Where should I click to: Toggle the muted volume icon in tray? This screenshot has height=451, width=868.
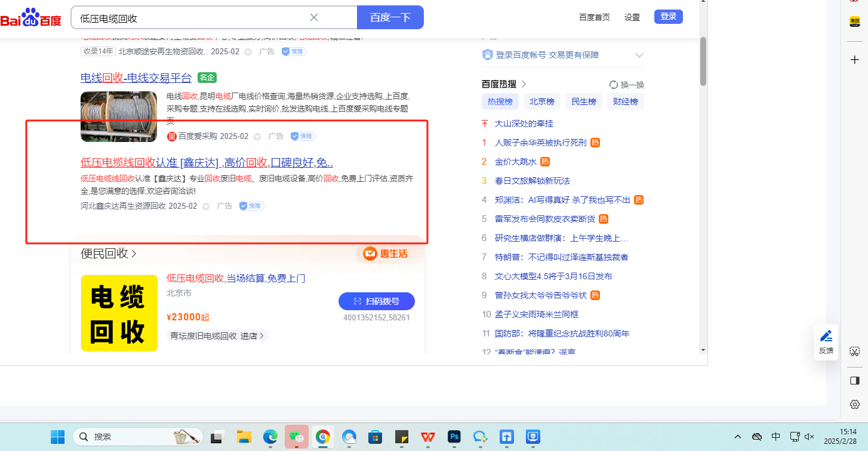[x=810, y=437]
